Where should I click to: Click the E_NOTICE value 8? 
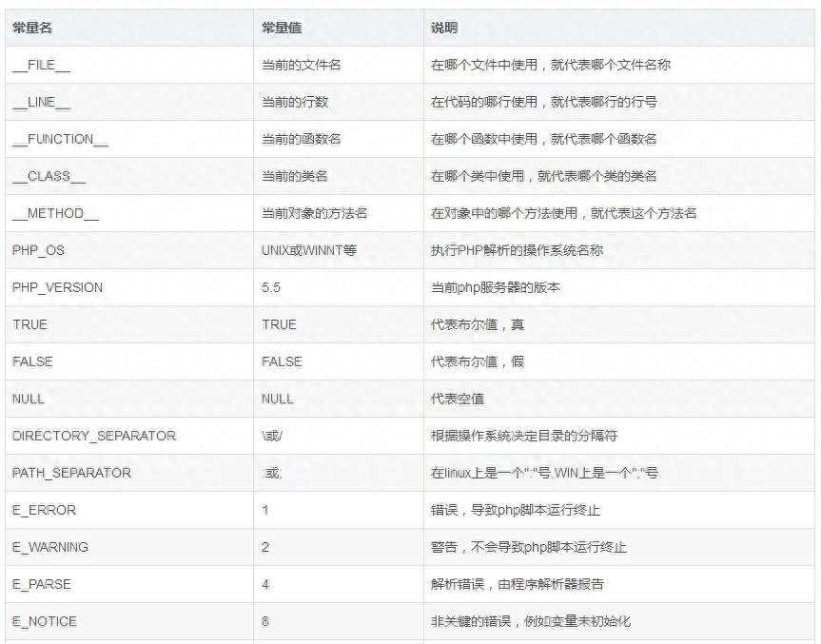pyautogui.click(x=265, y=621)
